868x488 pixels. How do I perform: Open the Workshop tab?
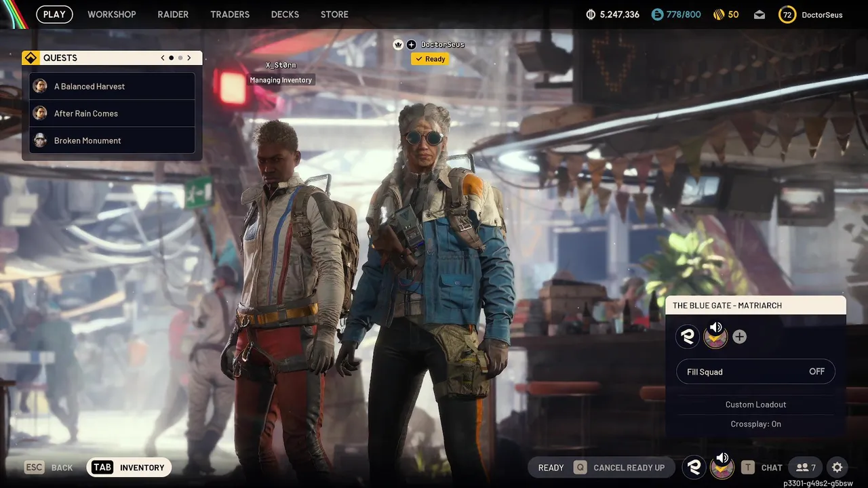[x=112, y=14]
